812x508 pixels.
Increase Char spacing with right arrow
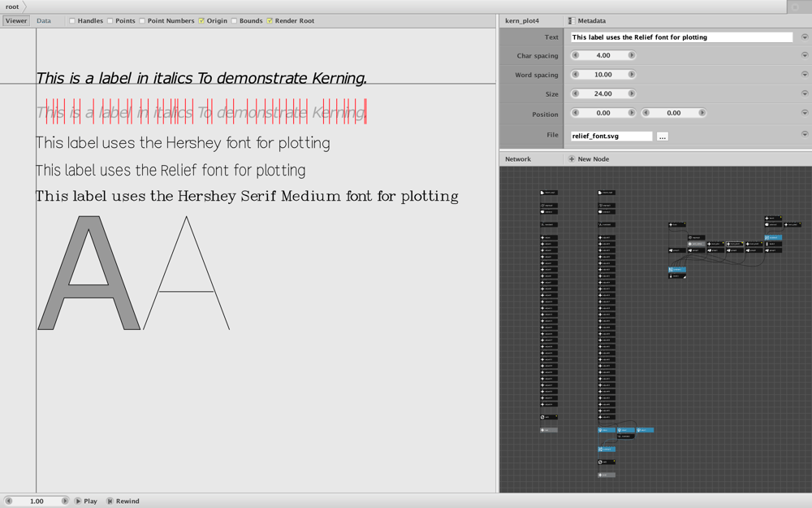click(x=631, y=55)
